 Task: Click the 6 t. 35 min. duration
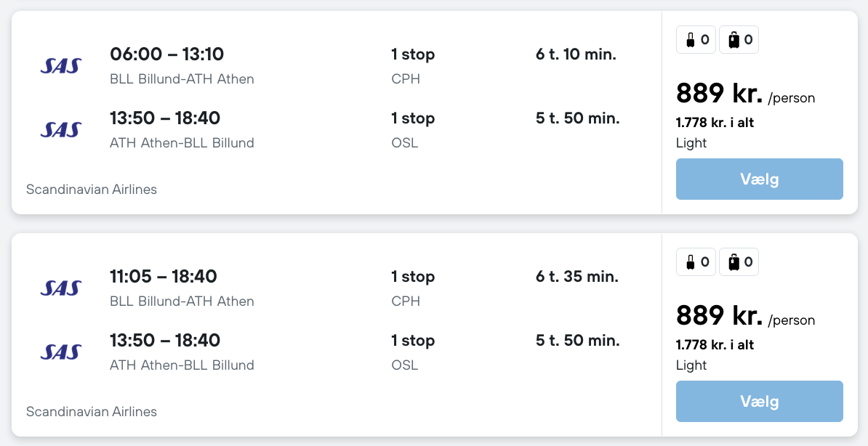click(577, 277)
